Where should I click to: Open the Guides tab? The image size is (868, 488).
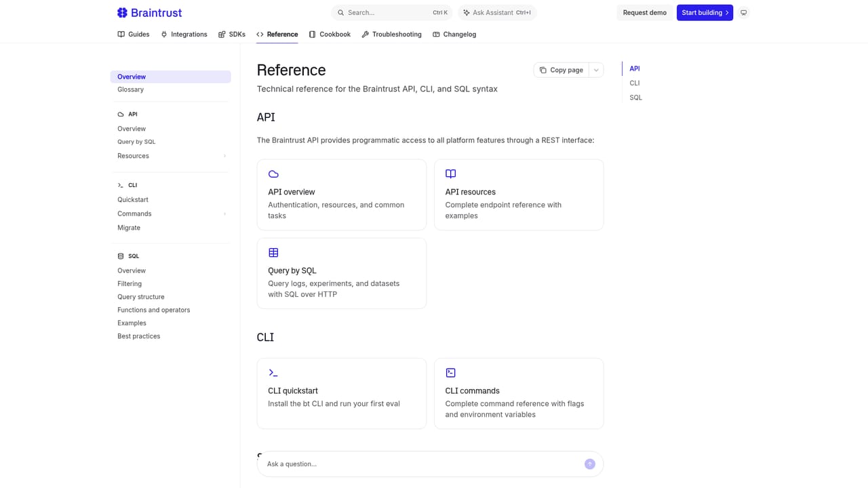pyautogui.click(x=134, y=35)
